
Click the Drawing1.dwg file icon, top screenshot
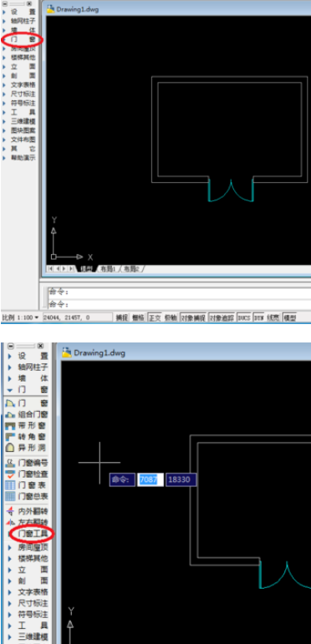[x=50, y=9]
